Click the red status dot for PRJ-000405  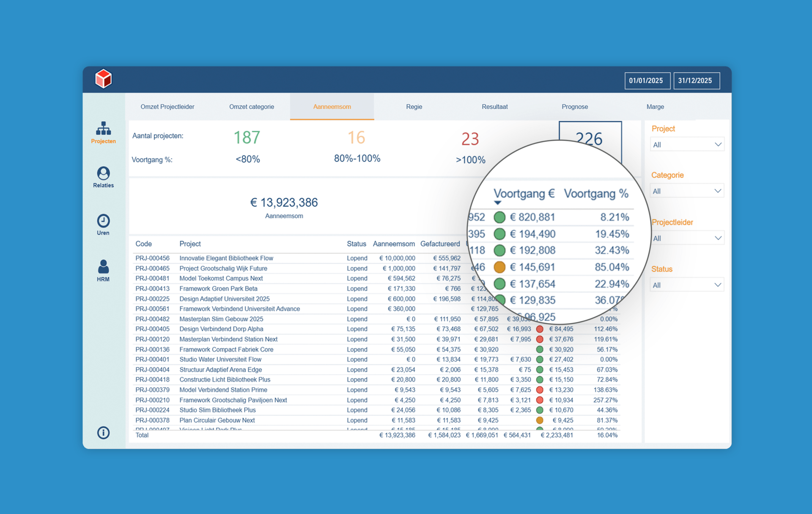(x=540, y=329)
